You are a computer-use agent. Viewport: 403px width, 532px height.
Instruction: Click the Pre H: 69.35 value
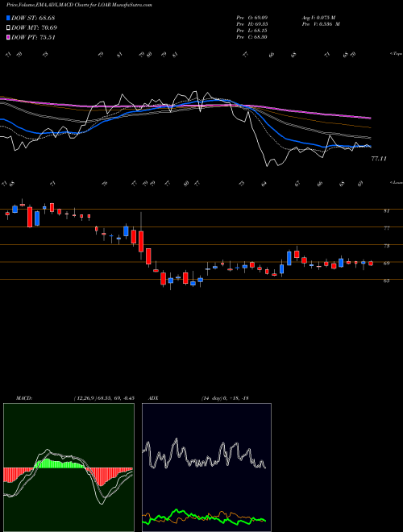[x=252, y=24]
